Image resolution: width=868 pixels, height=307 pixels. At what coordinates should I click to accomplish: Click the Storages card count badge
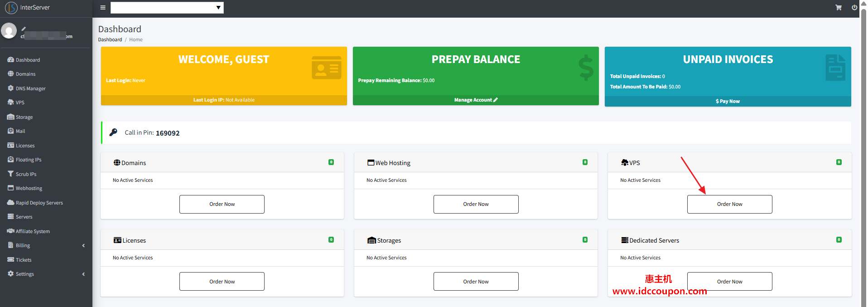585,239
